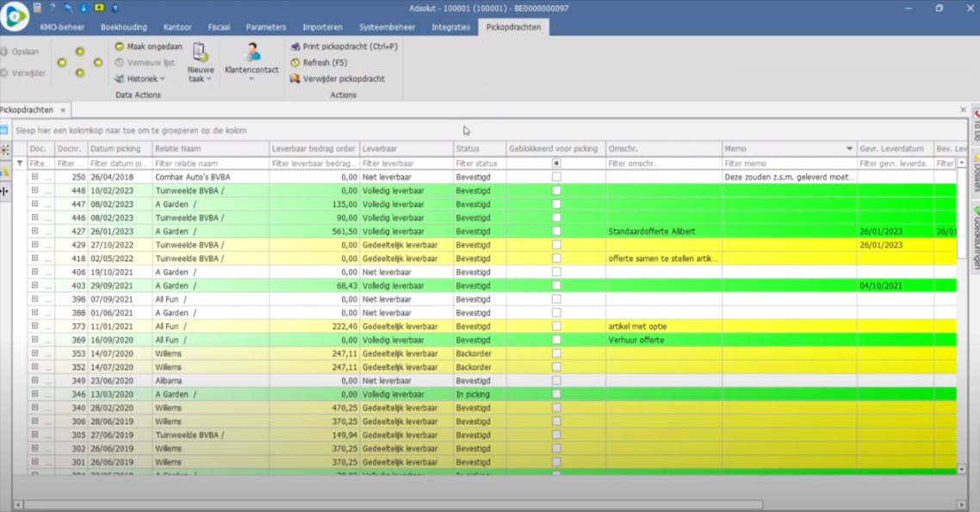Tick the blocked checkbox for order 427
The width and height of the screenshot is (980, 512).
[x=556, y=231]
